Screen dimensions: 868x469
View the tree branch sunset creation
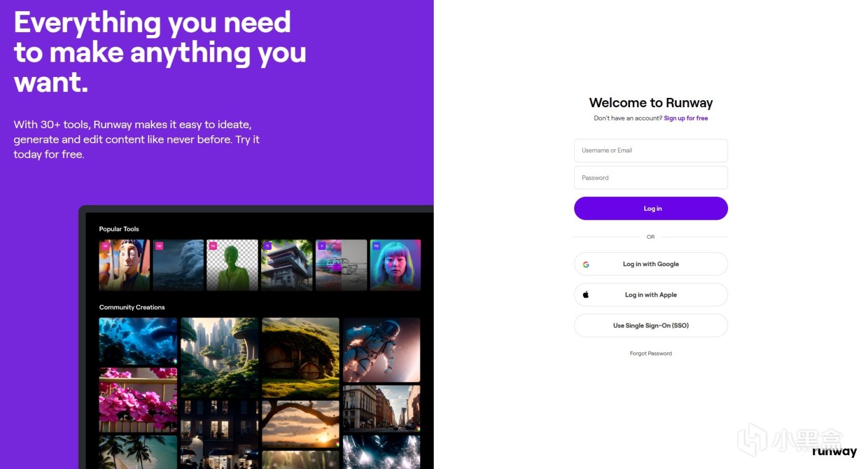(300, 424)
